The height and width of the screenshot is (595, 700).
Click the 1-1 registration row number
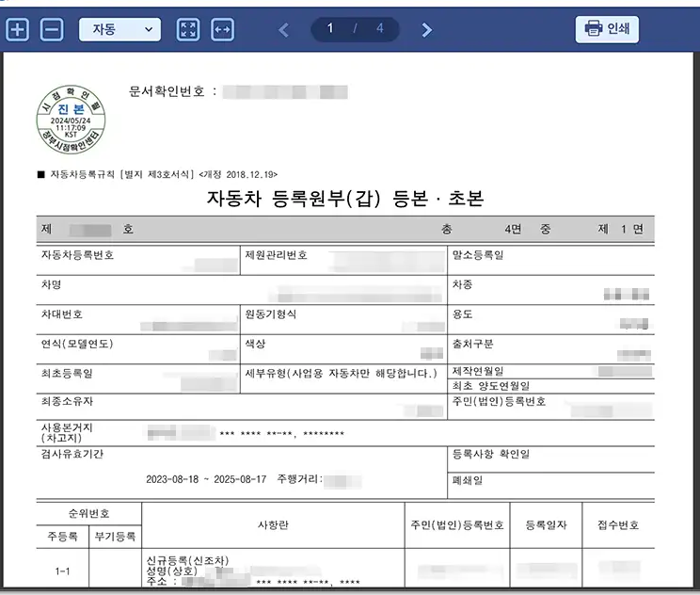62,571
